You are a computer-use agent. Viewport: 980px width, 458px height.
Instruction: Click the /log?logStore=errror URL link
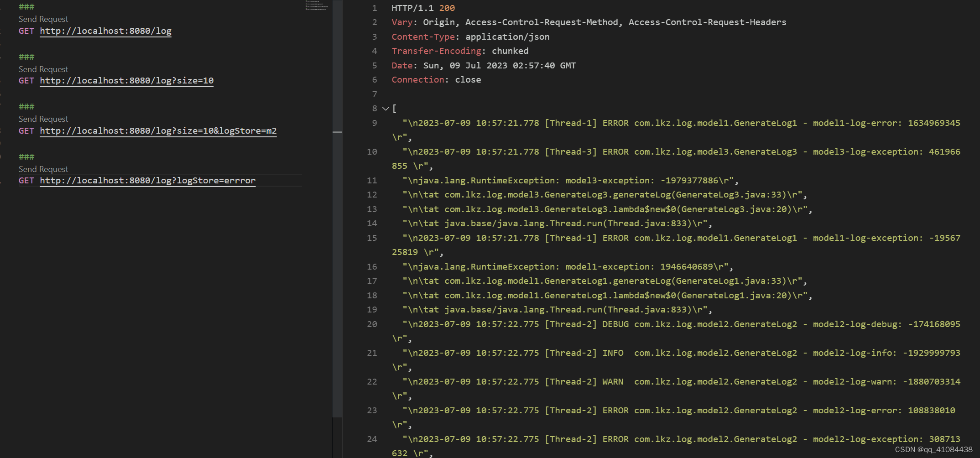coord(147,180)
